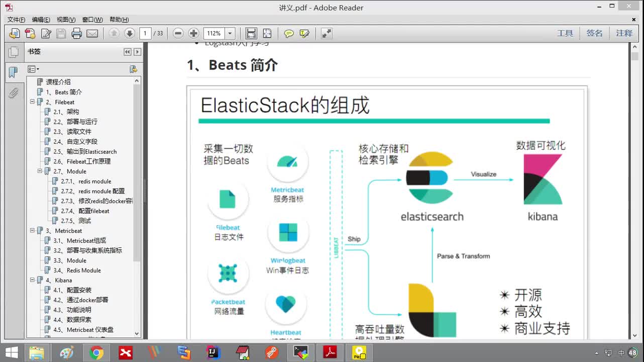This screenshot has height=362, width=644.
Task: Save the file with the floppy disk icon
Action: [x=61, y=33]
